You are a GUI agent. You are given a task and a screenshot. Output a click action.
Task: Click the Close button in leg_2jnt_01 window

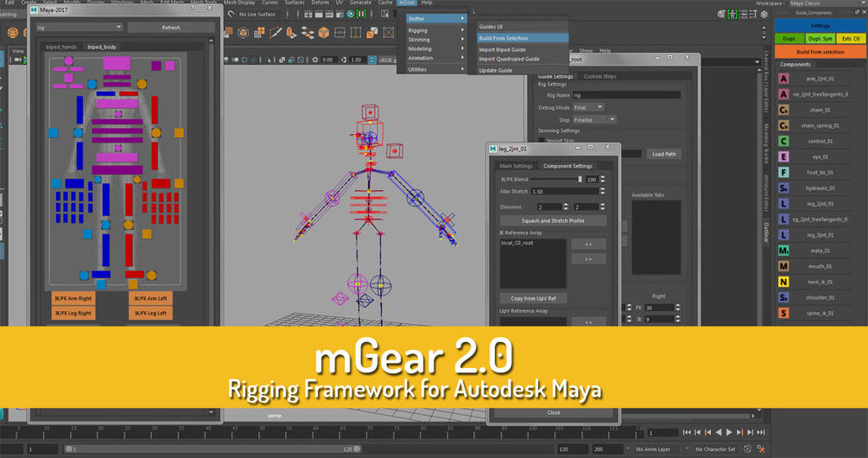pyautogui.click(x=553, y=412)
